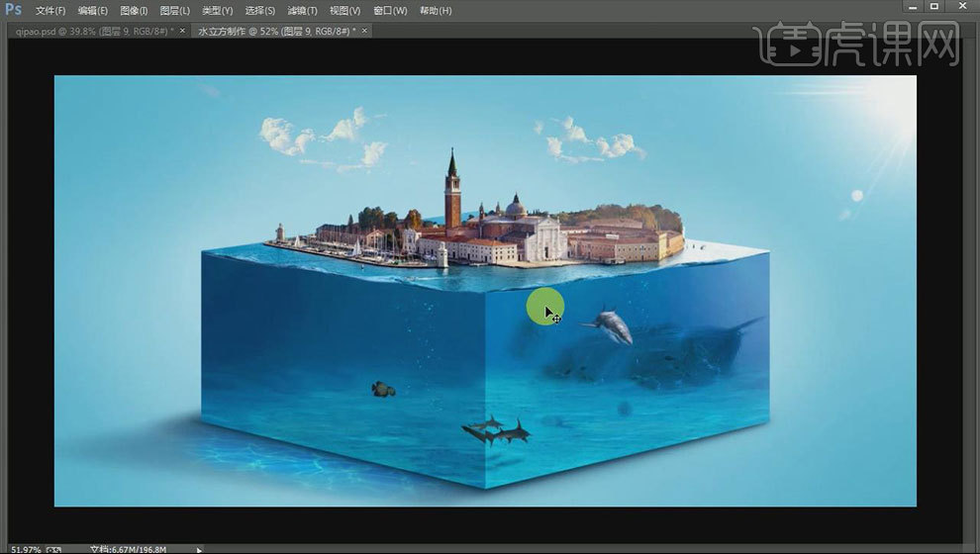
Task: Open the 图层(L) menu
Action: point(174,11)
